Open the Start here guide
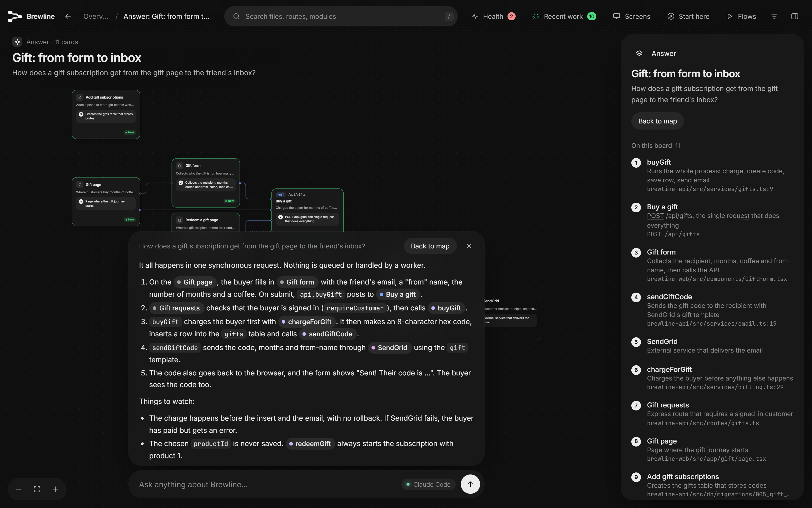This screenshot has height=508, width=812. coord(688,16)
